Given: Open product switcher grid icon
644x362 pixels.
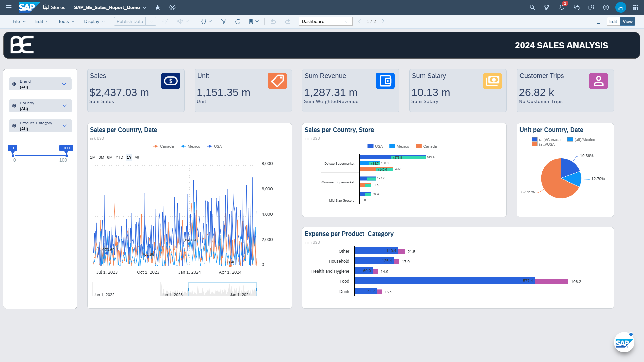Looking at the screenshot, I should 635,7.
